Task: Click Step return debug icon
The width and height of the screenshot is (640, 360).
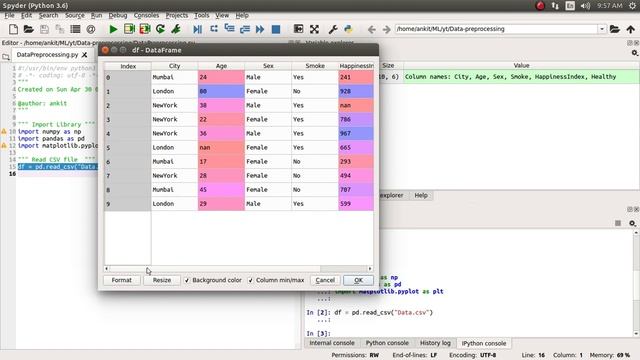Action: click(x=245, y=29)
